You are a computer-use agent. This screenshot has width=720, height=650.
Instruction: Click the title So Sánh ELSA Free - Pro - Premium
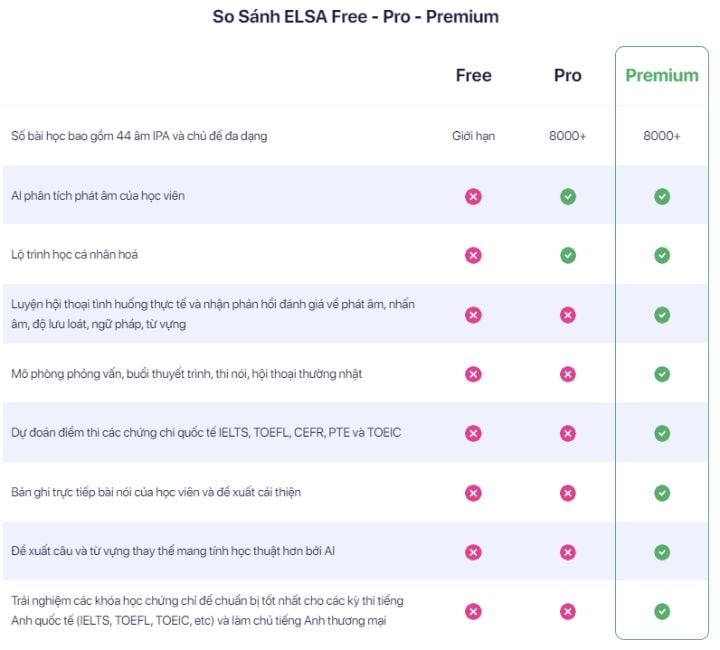click(x=355, y=17)
